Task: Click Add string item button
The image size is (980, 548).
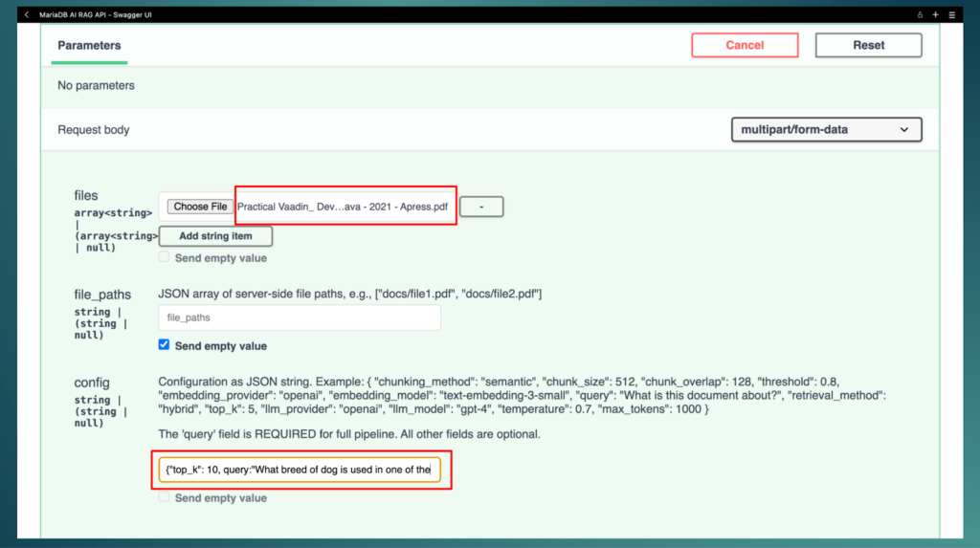Action: pos(215,236)
